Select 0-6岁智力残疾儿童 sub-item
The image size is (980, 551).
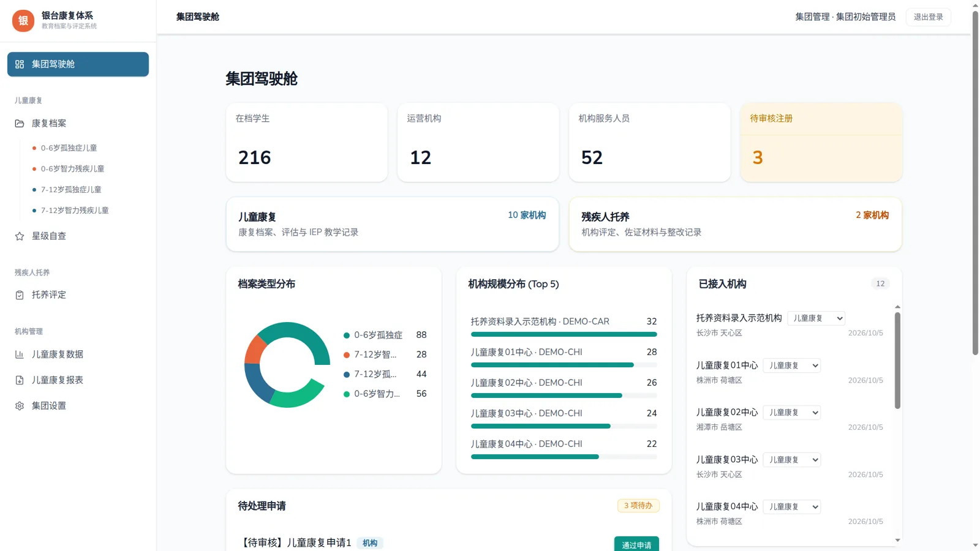click(x=72, y=169)
